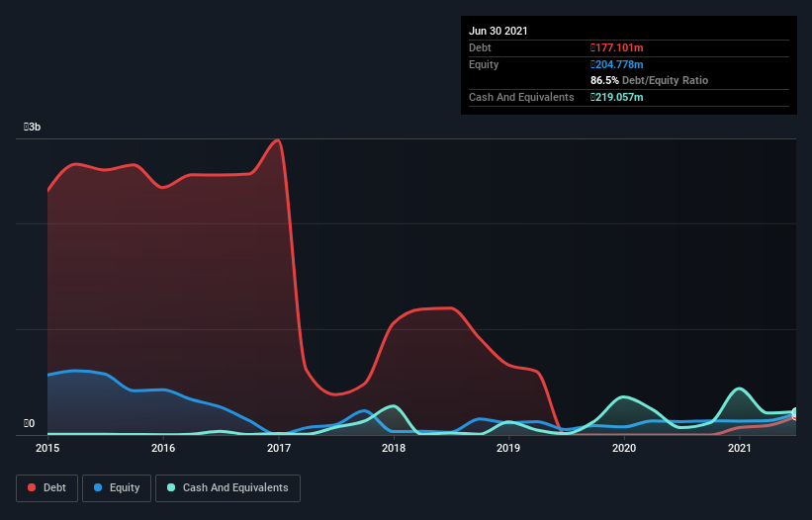Click the debt line peak at 2017

tap(278, 140)
